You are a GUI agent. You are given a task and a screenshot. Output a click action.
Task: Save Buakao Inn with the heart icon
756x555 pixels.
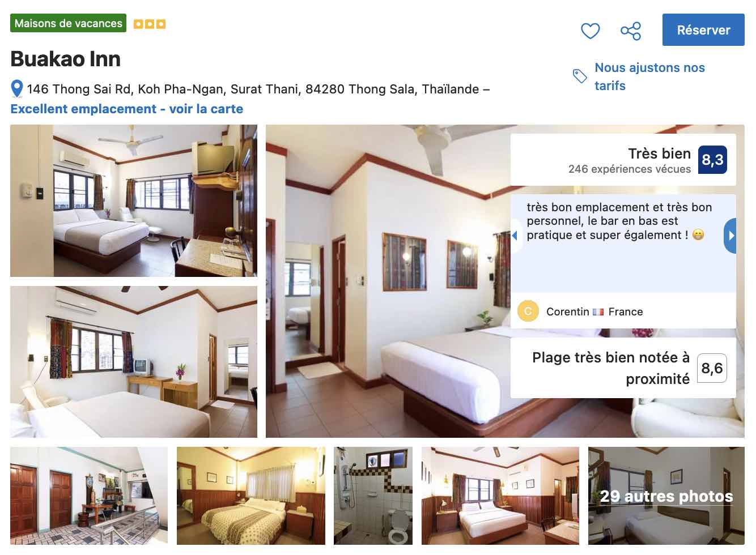coord(590,31)
